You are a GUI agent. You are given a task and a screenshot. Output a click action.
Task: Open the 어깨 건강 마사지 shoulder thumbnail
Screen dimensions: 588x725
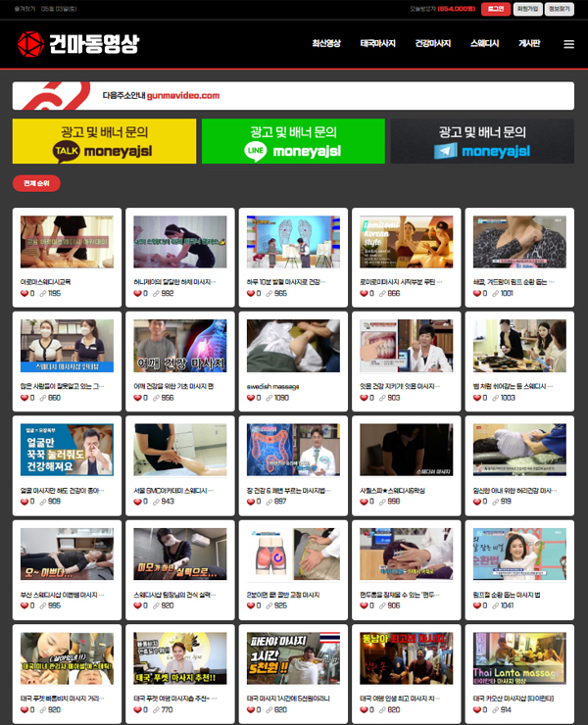click(x=180, y=346)
